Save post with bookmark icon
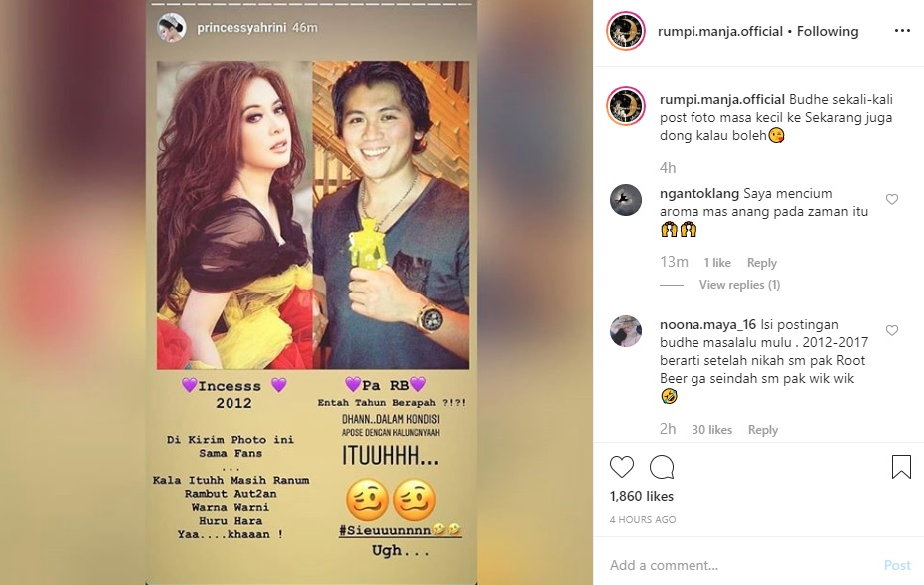The image size is (924, 585). coord(901,467)
